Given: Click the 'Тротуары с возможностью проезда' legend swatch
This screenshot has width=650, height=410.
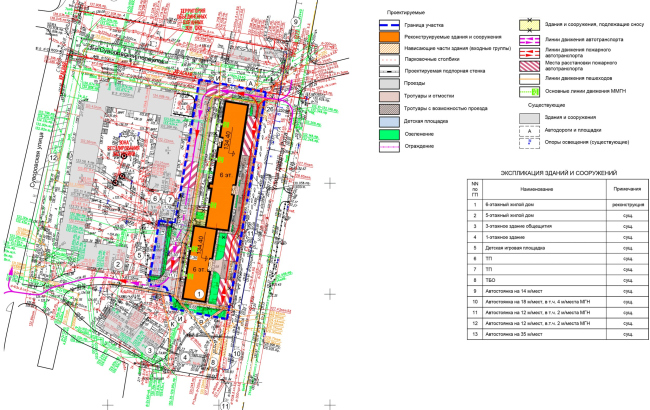Looking at the screenshot, I should coord(389,109).
